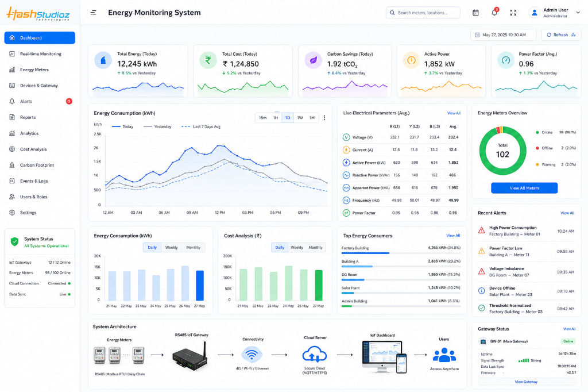Click the System Status shield icon

pos(14,242)
